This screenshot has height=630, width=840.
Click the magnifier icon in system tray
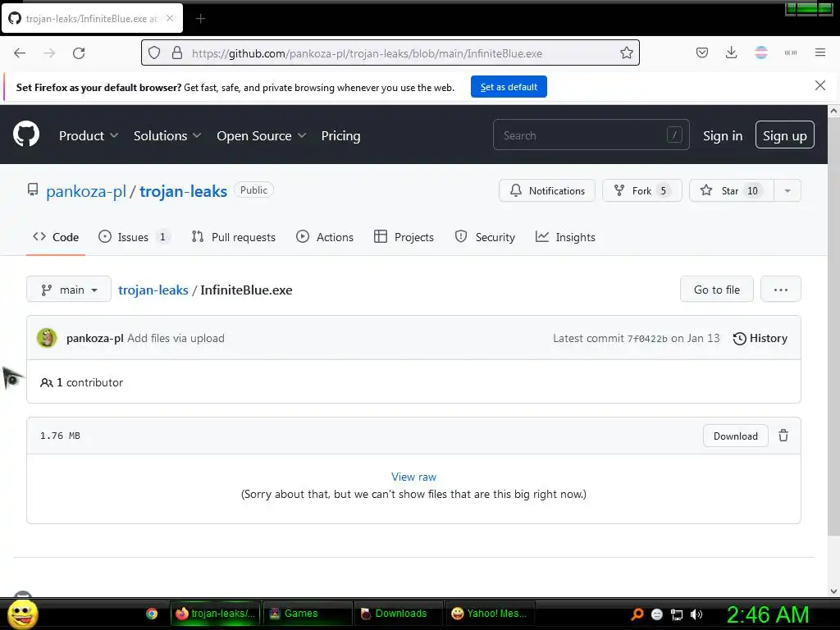click(637, 614)
